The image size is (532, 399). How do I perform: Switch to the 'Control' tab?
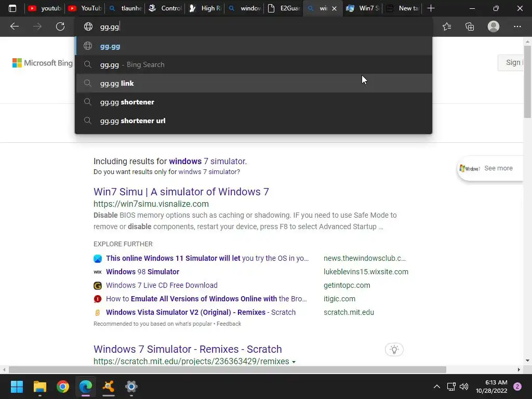pyautogui.click(x=165, y=8)
